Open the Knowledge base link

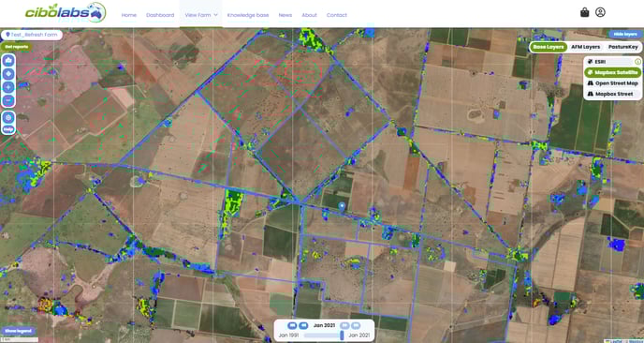[x=248, y=15]
